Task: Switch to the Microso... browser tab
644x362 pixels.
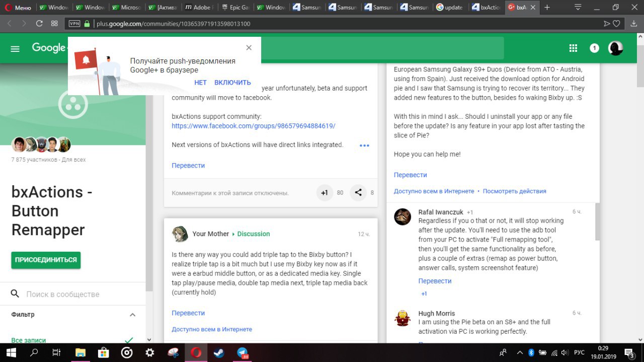Action: pyautogui.click(x=127, y=8)
